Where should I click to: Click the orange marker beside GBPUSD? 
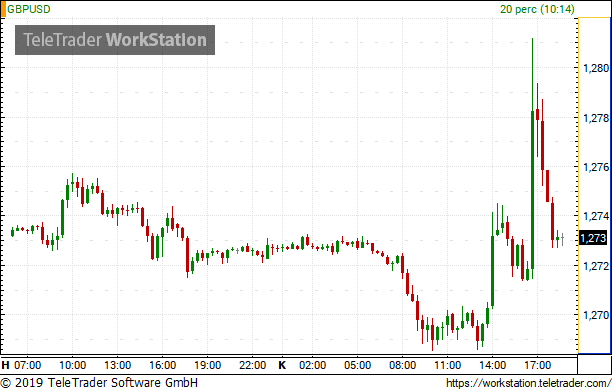tap(3, 9)
